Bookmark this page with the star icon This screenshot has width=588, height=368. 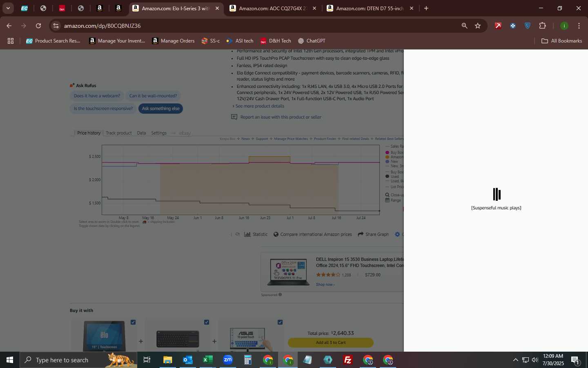(x=478, y=26)
